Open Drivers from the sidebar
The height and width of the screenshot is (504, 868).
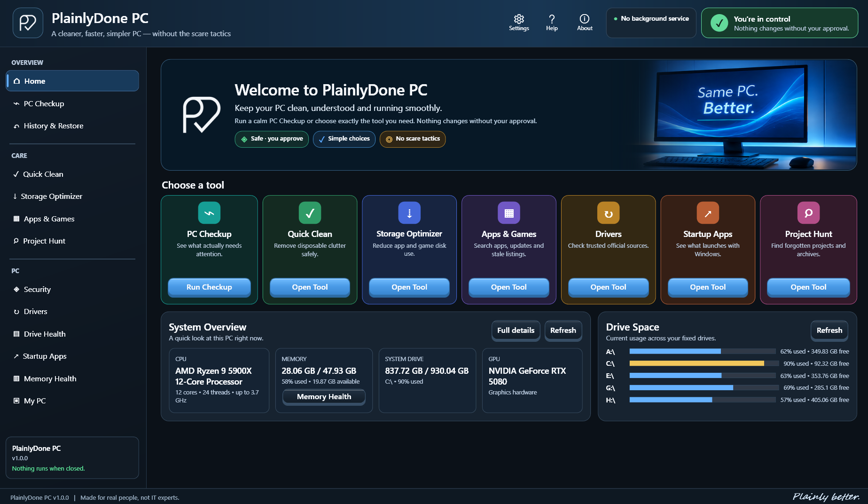(72, 311)
